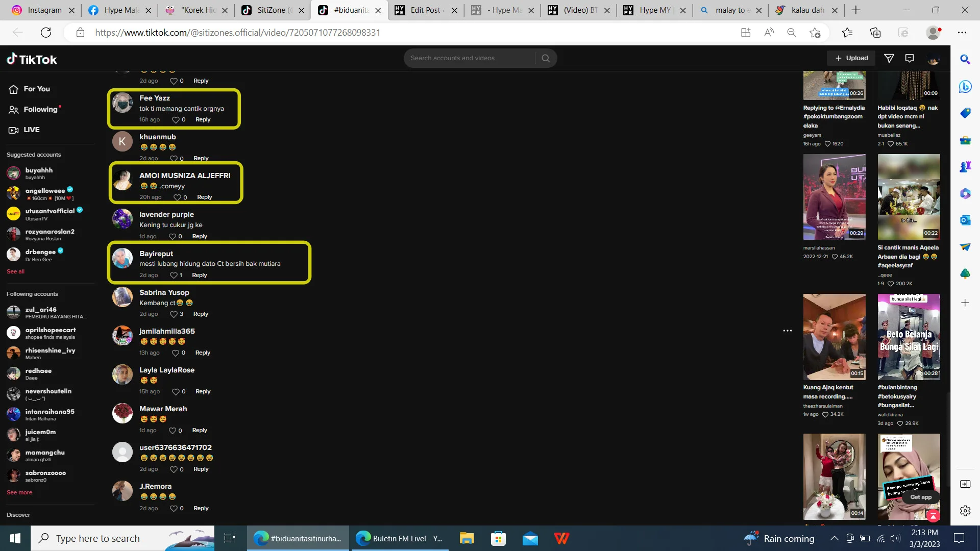The height and width of the screenshot is (551, 980).
Task: Expand suggested accounts with See all
Action: [x=15, y=271]
